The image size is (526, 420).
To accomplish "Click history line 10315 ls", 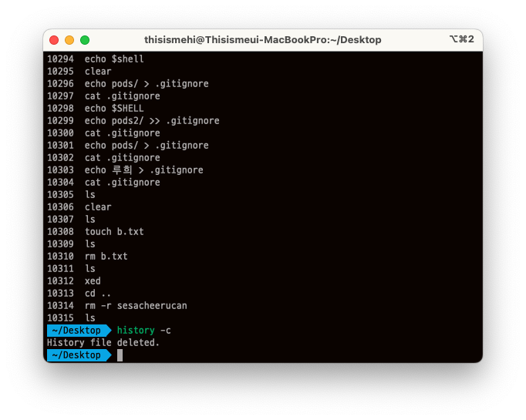I will [x=71, y=318].
